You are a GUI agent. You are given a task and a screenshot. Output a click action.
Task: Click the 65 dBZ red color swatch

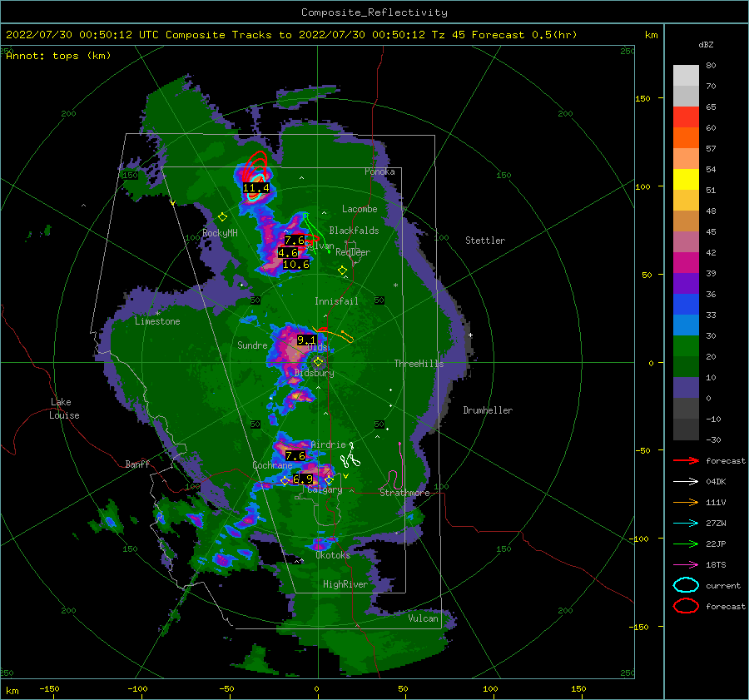point(686,117)
